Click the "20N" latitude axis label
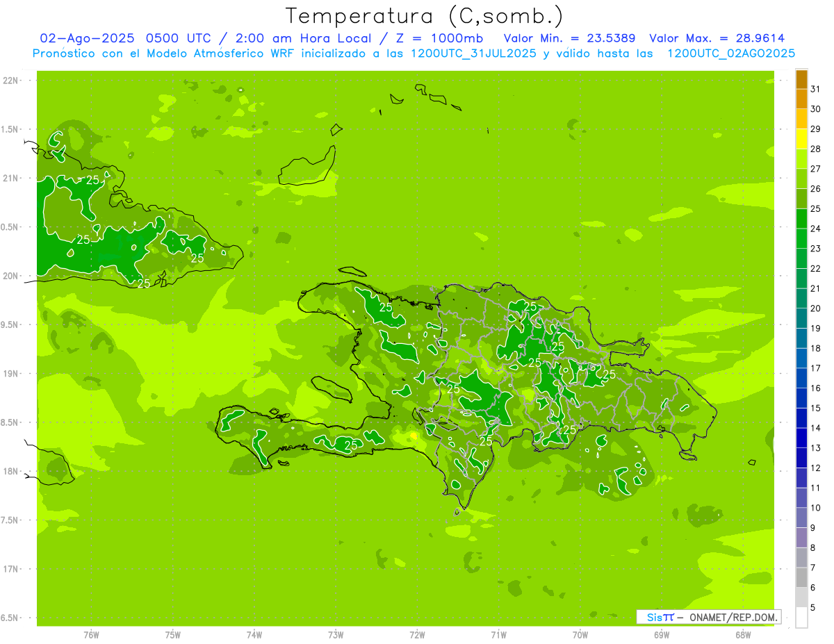This screenshot has width=834, height=644. pos(11,276)
